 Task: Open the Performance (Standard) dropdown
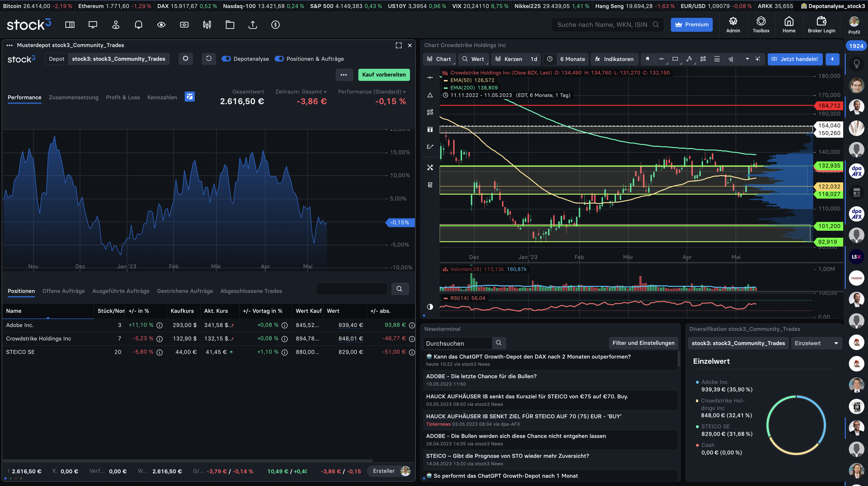pyautogui.click(x=372, y=92)
